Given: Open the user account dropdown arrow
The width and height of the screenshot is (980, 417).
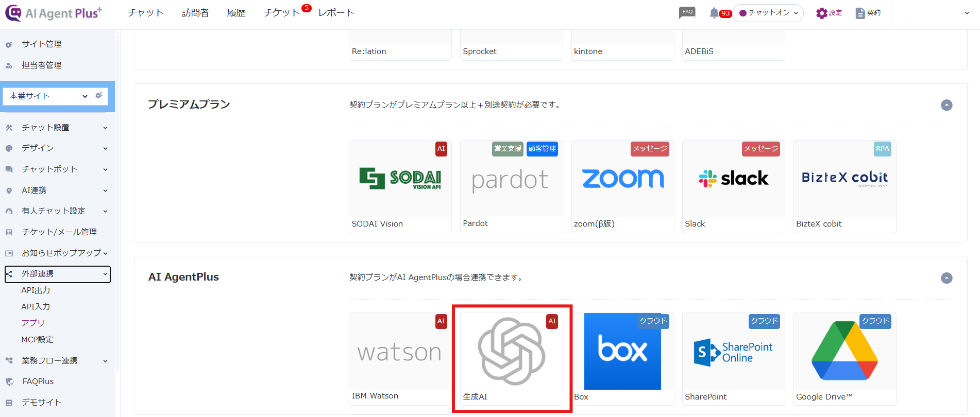Looking at the screenshot, I should coord(967,13).
